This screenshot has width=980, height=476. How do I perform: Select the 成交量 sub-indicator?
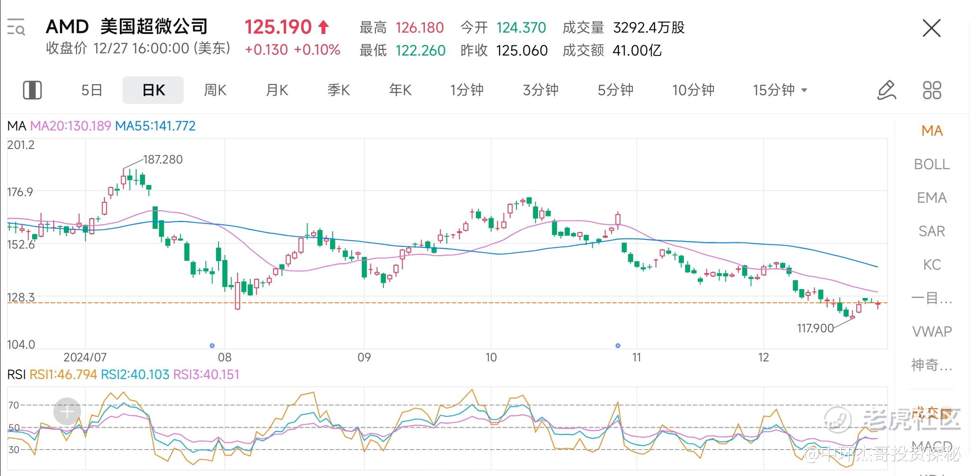point(932,413)
